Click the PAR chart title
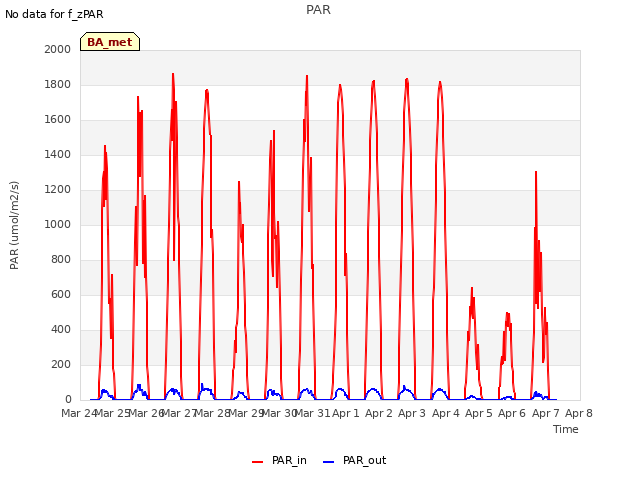Screen dimensions: 640x480 click(x=318, y=10)
